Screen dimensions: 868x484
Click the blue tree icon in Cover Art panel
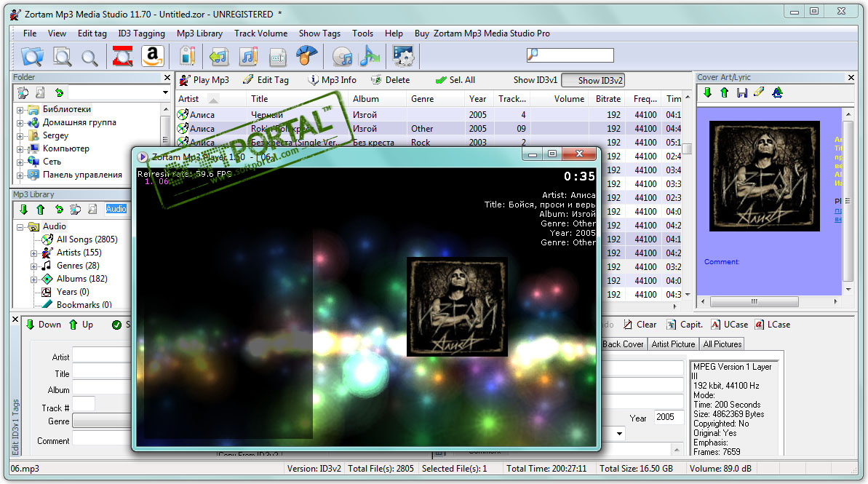click(x=777, y=92)
